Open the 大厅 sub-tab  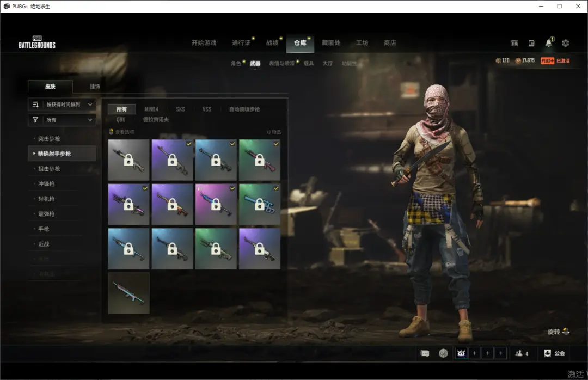coord(327,63)
